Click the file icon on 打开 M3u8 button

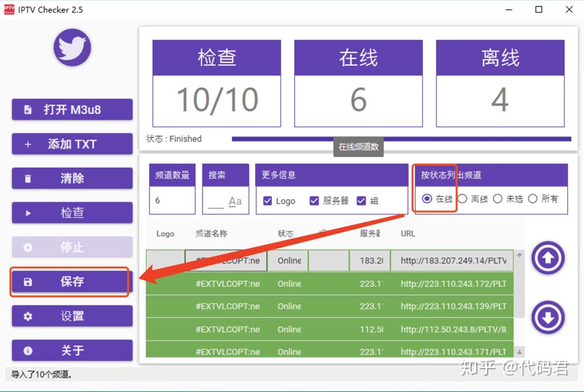[x=27, y=109]
